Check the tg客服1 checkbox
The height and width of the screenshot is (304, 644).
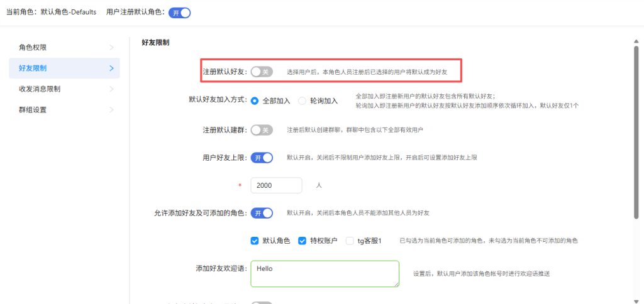point(350,241)
